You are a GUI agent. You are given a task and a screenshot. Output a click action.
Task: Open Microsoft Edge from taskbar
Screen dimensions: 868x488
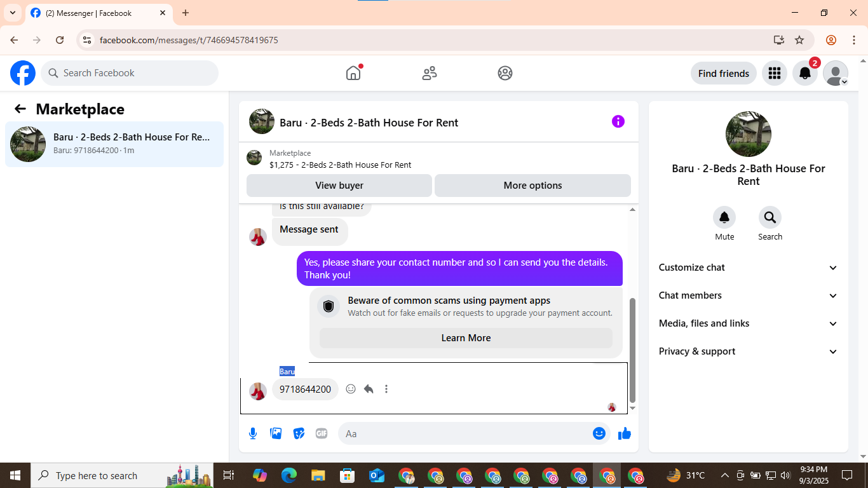289,475
